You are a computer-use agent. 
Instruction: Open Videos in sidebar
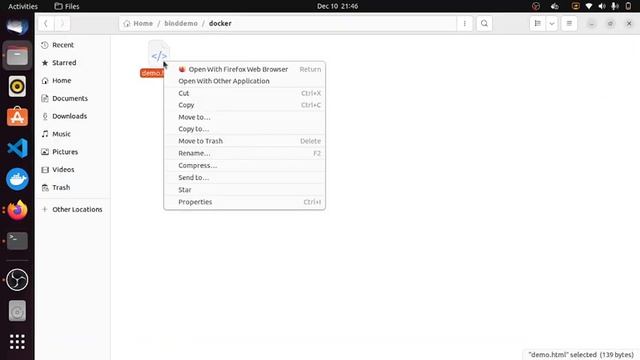click(73, 169)
